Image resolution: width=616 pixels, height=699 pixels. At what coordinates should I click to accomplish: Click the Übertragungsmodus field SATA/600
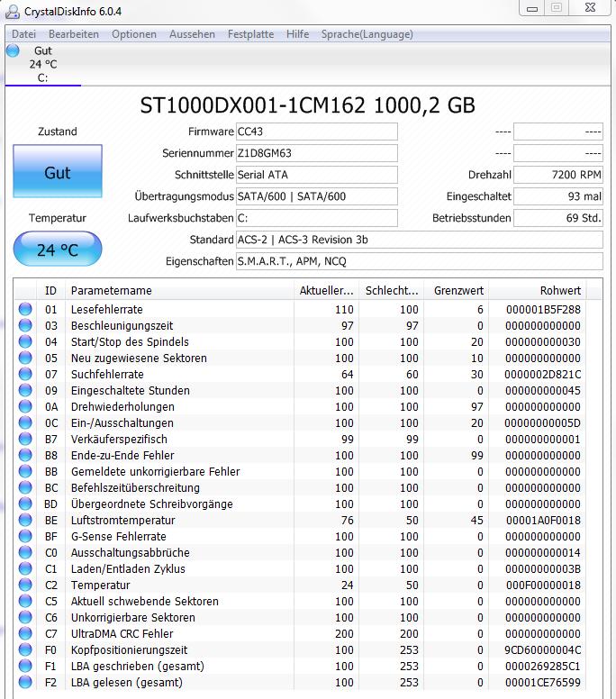(316, 196)
